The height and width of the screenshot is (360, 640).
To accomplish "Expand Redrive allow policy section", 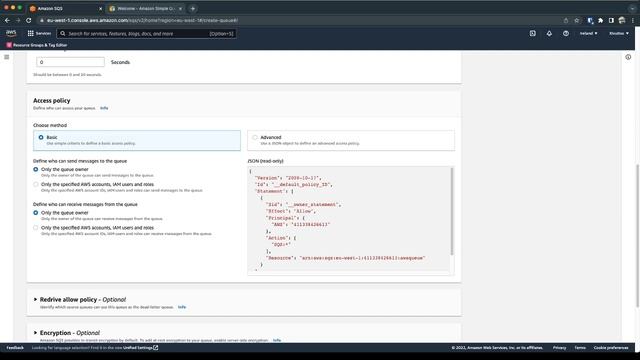I will (35, 299).
